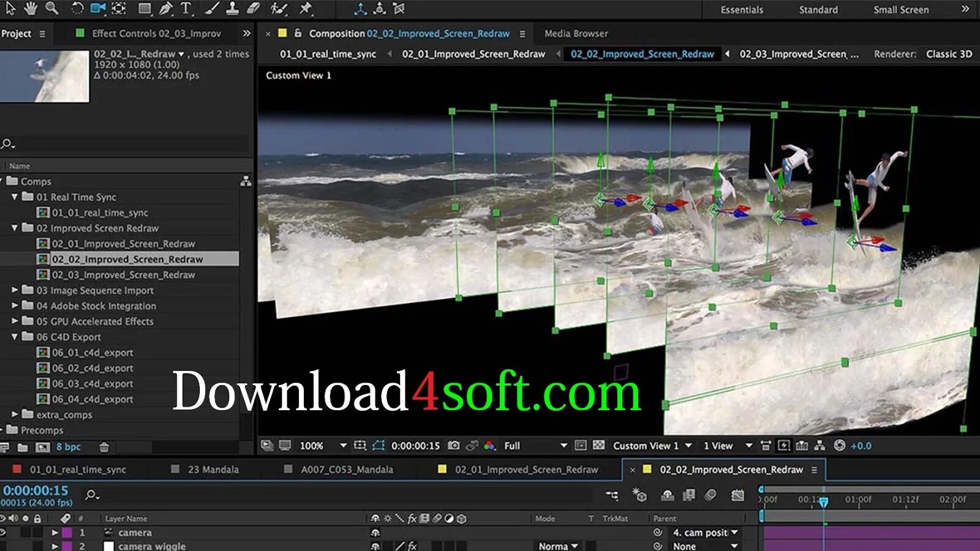This screenshot has width=980, height=551.
Task: Open 02_03_Improved_Screen breadcrumb in composition navigator
Action: (799, 54)
